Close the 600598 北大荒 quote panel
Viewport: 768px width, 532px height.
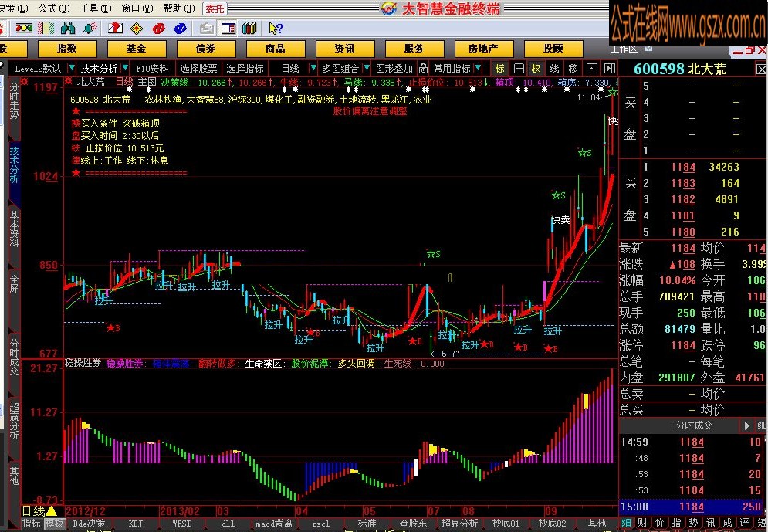coord(760,69)
